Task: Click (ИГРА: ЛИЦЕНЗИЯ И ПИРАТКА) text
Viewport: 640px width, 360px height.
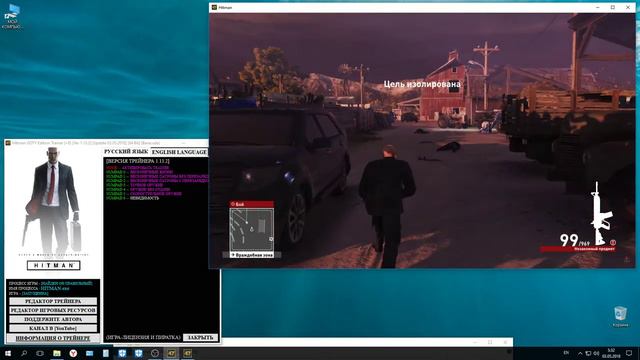Action: [143, 338]
